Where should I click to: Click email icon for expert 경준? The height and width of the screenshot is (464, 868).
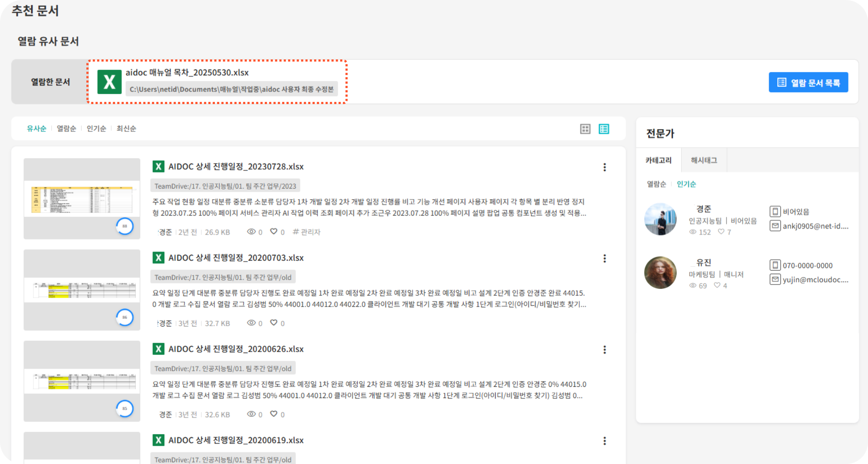(775, 225)
